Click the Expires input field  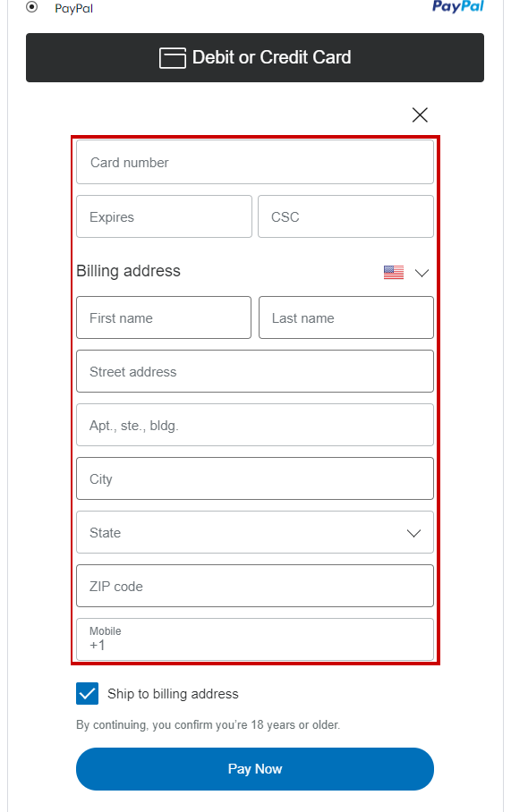click(x=164, y=216)
